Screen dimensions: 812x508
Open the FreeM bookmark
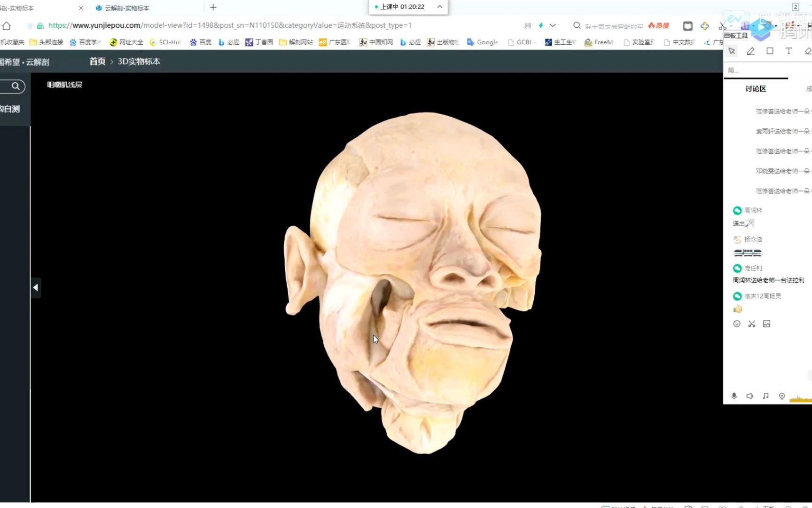tap(599, 42)
